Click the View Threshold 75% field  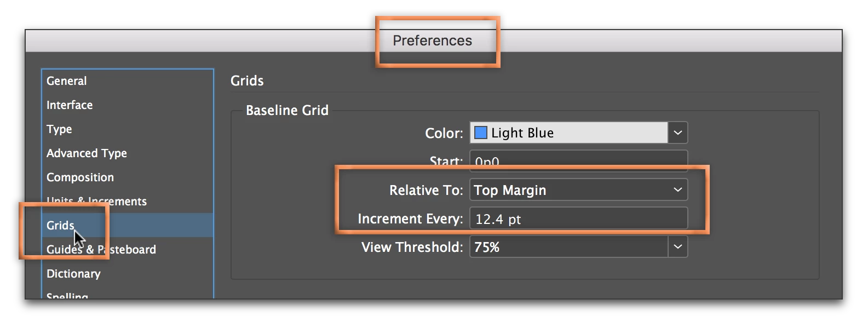tap(568, 247)
